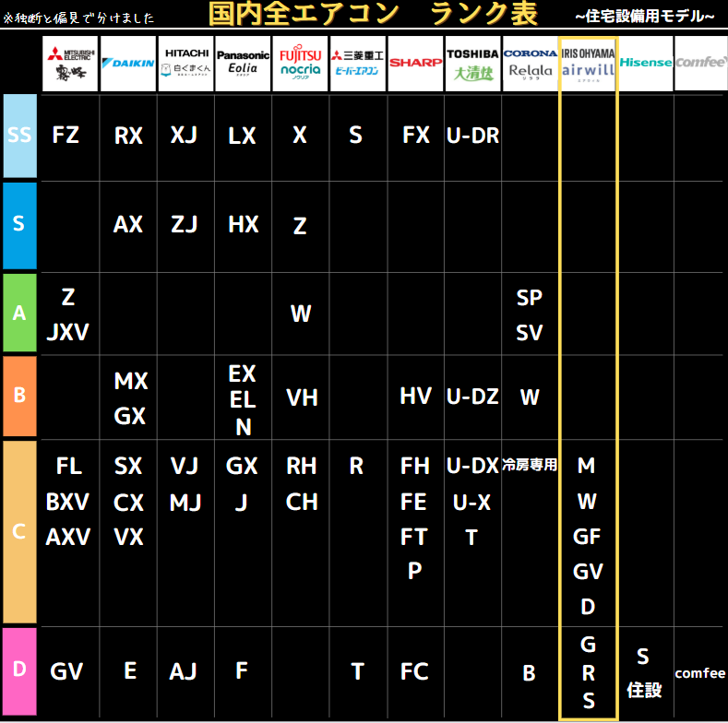The width and height of the screenshot is (728, 723).
Task: Click the Mitsubishi Electric 霧ヶ峰 logo
Action: (70, 64)
